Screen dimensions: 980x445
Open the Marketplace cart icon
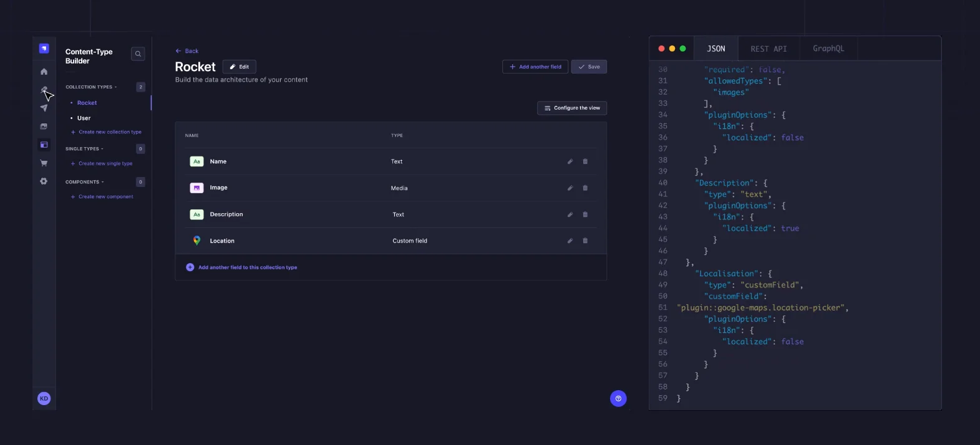tap(44, 163)
